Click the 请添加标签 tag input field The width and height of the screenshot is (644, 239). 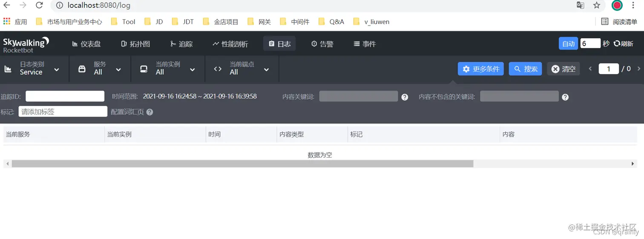pyautogui.click(x=63, y=111)
